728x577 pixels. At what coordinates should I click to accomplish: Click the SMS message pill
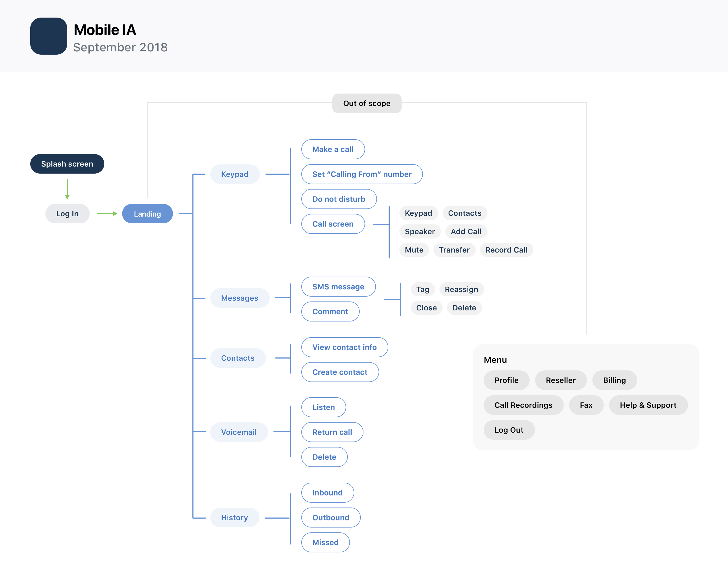(338, 287)
